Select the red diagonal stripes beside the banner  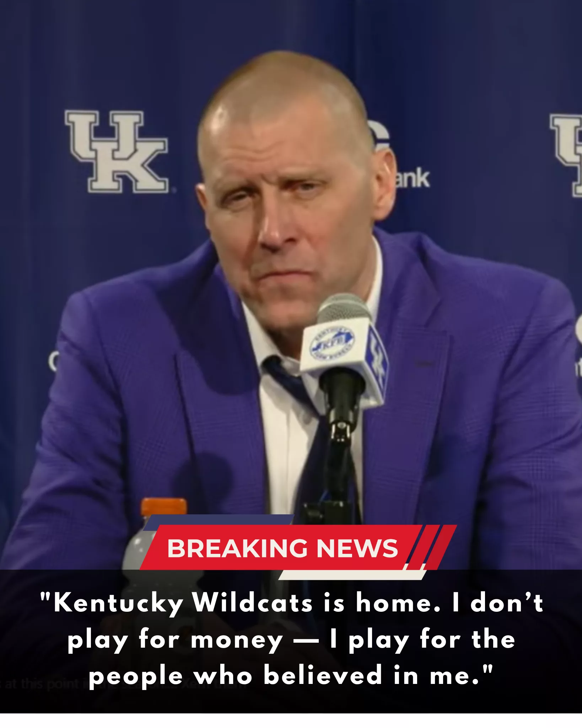click(x=432, y=547)
